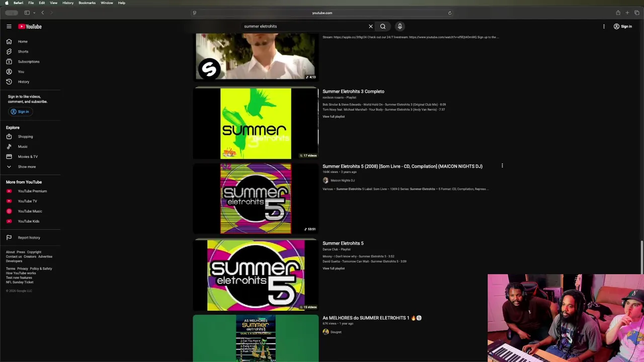Open the Bookmarks menu
644x362 pixels.
click(x=87, y=3)
